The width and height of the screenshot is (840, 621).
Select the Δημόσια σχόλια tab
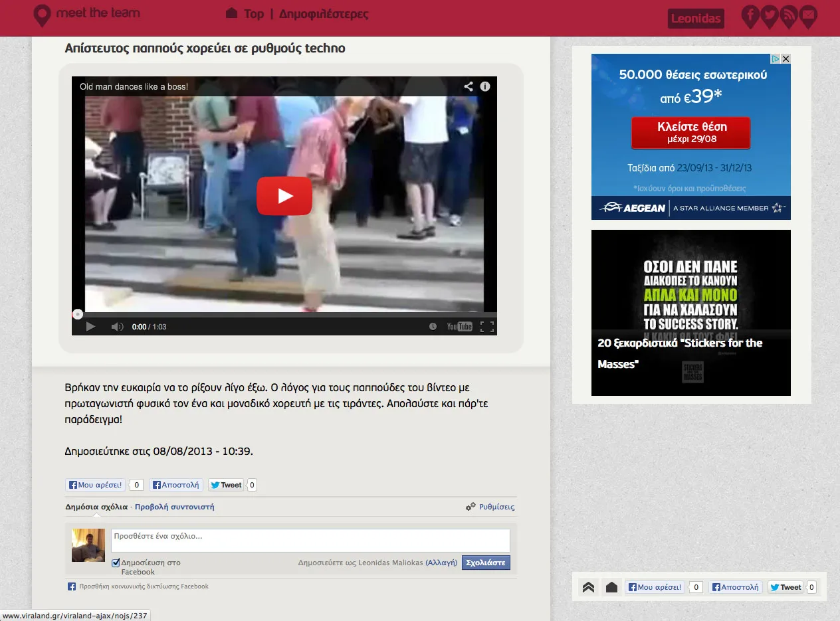pyautogui.click(x=96, y=507)
